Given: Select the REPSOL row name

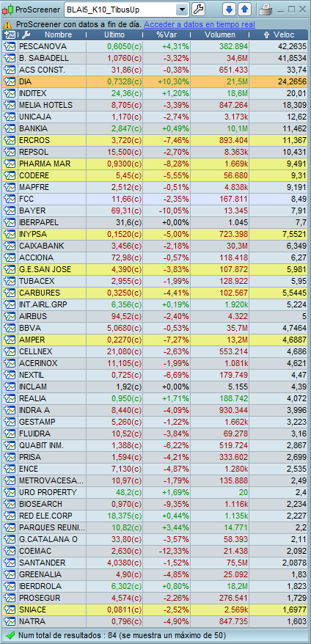Looking at the screenshot, I should [34, 152].
